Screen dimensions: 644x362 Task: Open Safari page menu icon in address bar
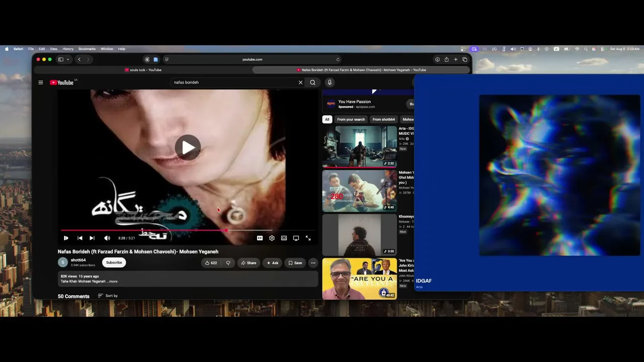tap(167, 59)
